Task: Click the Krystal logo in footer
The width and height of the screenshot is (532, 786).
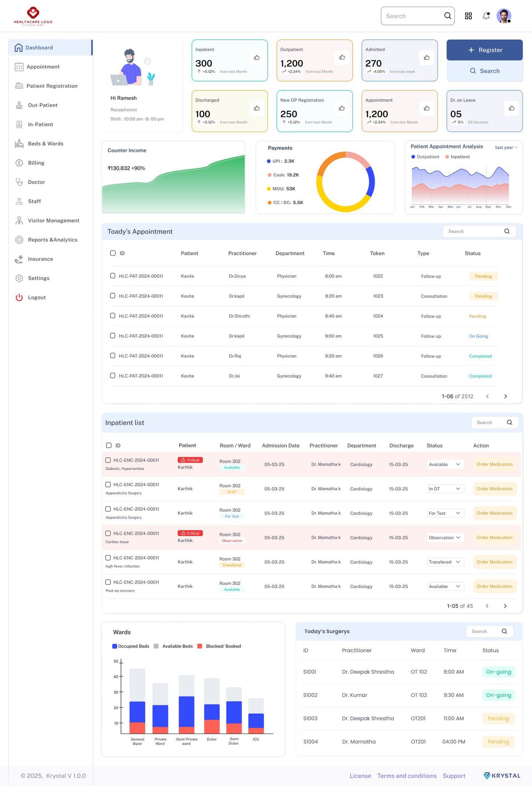Action: click(x=502, y=776)
